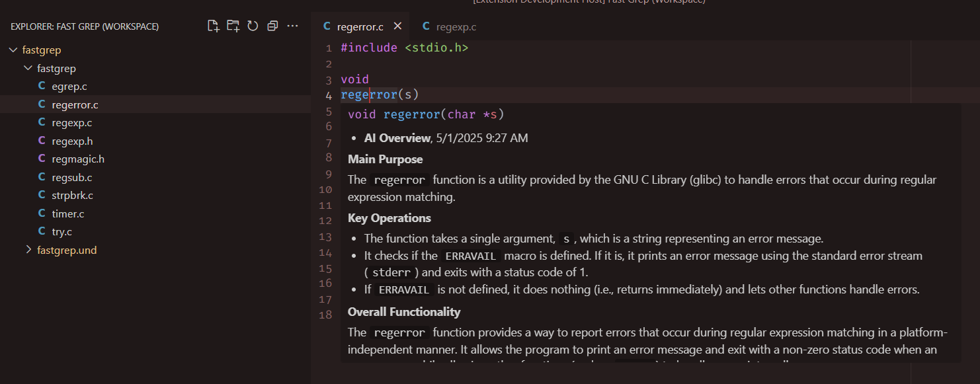Open strpbrk.c from the Explorer
Viewport: 980px width, 384px height.
click(73, 196)
